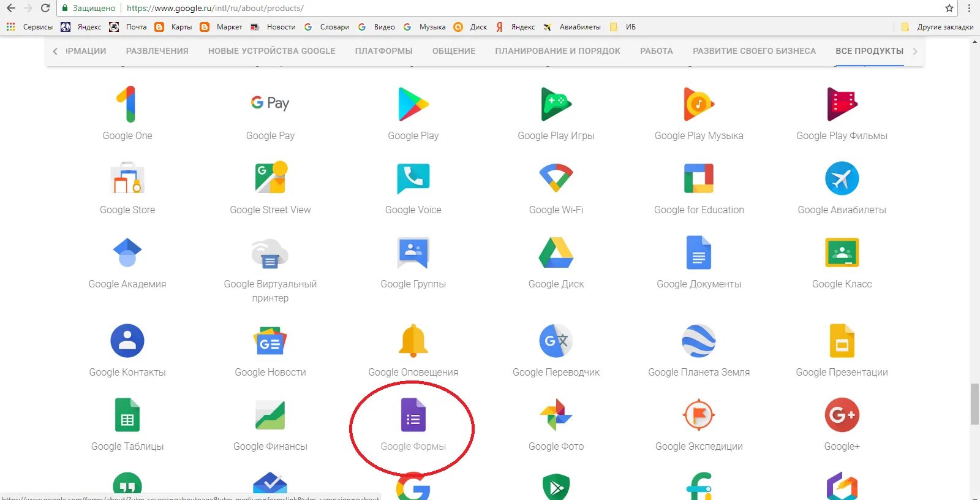The width and height of the screenshot is (980, 500).
Task: Select the НОВЫЕ УСТРОЙСТВА GOOGLE tab
Action: pyautogui.click(x=271, y=51)
